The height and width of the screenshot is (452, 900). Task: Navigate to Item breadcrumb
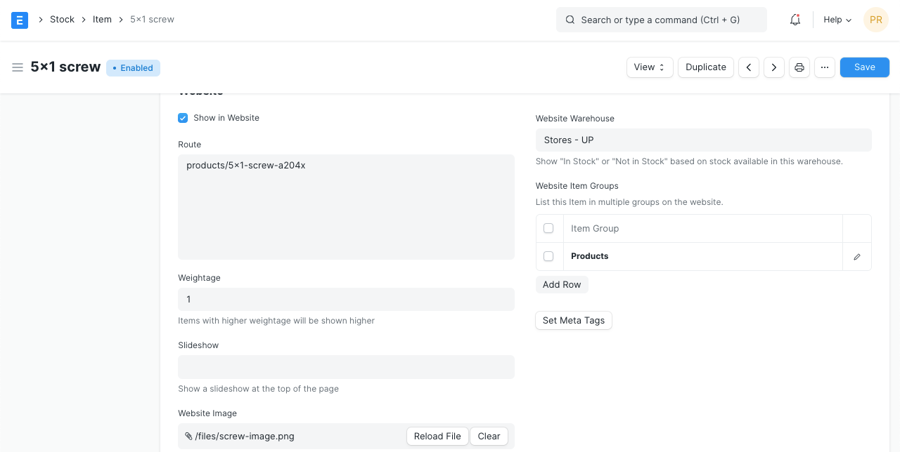102,20
